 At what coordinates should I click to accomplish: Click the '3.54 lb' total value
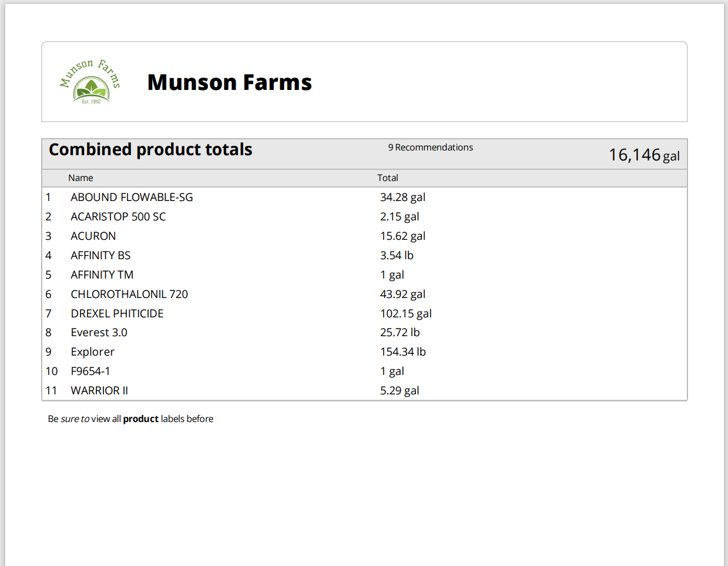click(397, 256)
